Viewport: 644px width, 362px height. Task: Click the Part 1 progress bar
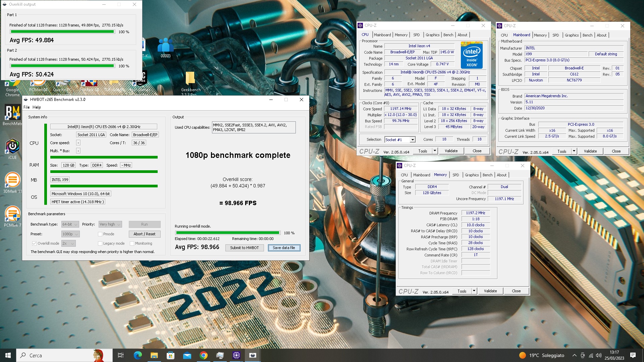[62, 32]
